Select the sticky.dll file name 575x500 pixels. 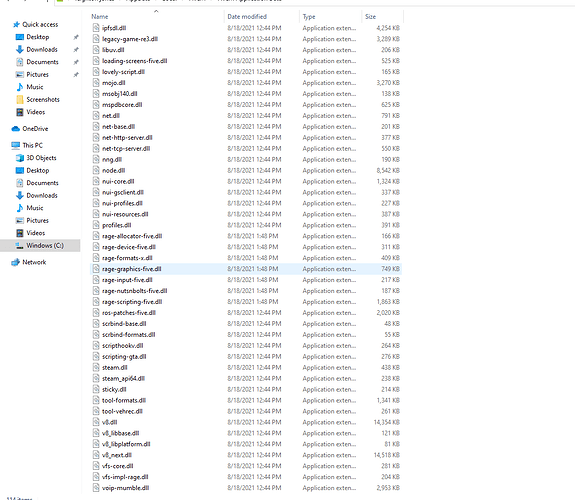point(114,389)
